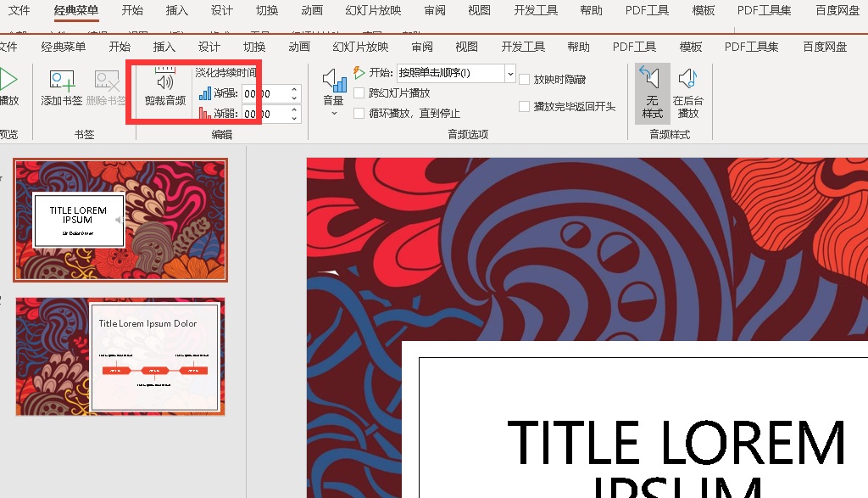Increase 渐弱 fade-out time with up arrow
Viewport: 868px width, 498px height.
(294, 109)
